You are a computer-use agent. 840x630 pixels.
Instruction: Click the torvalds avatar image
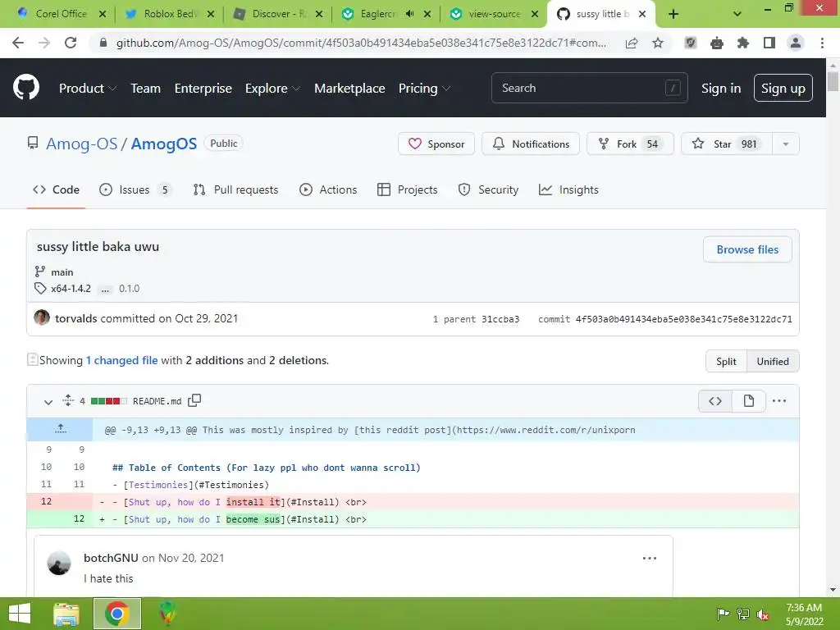(x=42, y=317)
